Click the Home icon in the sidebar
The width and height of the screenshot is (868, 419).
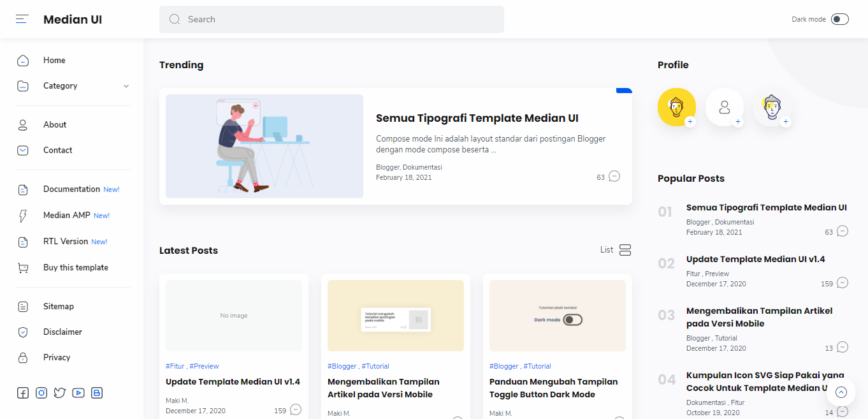23,61
